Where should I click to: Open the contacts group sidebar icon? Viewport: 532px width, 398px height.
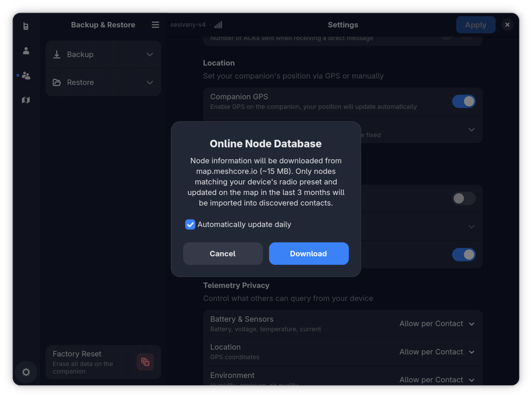point(26,75)
